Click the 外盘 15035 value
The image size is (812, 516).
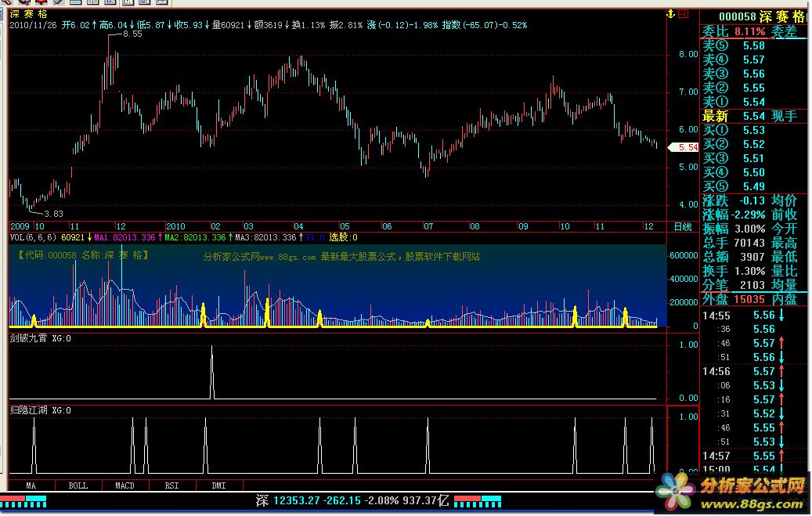[x=749, y=299]
